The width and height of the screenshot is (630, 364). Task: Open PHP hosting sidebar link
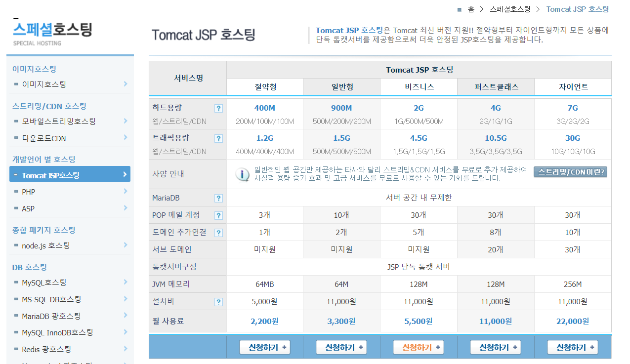[x=29, y=192]
